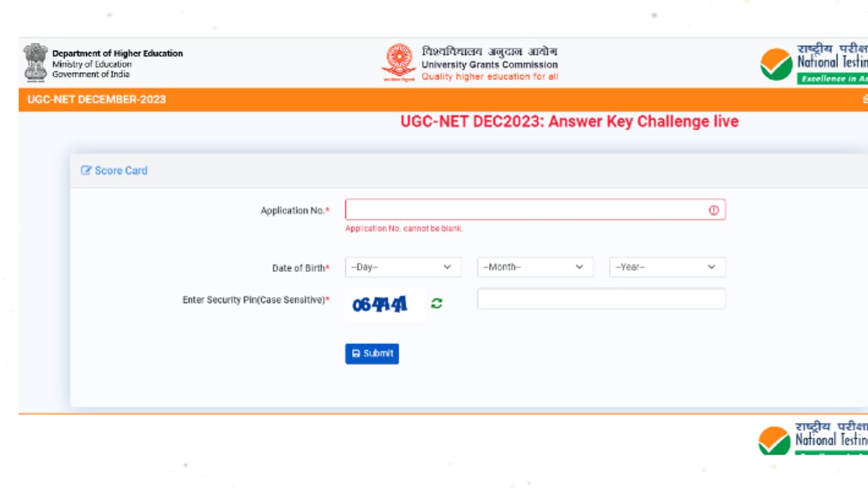
Task: Click the Answer Key Challenge live heading
Action: (x=568, y=121)
